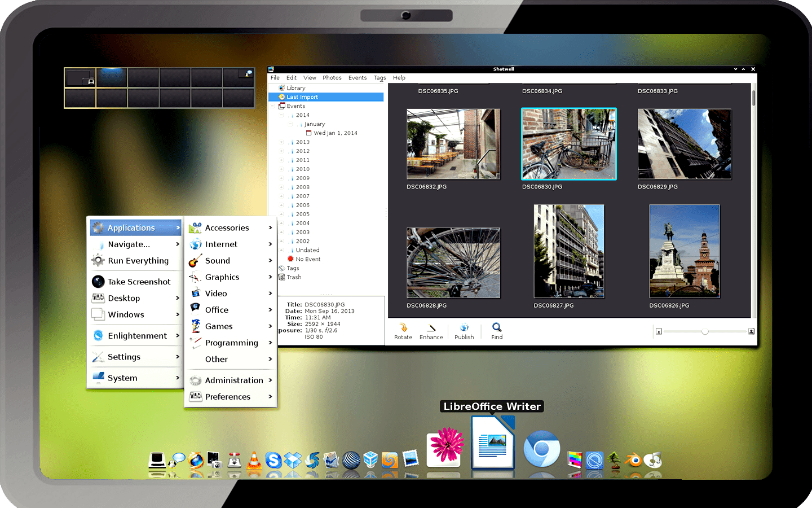Open Dropbox from the dock
The image size is (812, 508).
pyautogui.click(x=293, y=460)
